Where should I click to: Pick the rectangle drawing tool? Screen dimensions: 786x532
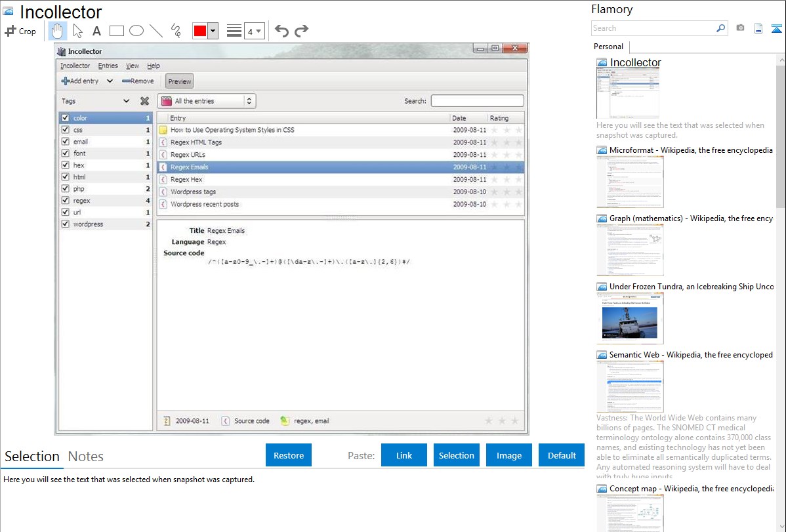pyautogui.click(x=117, y=31)
